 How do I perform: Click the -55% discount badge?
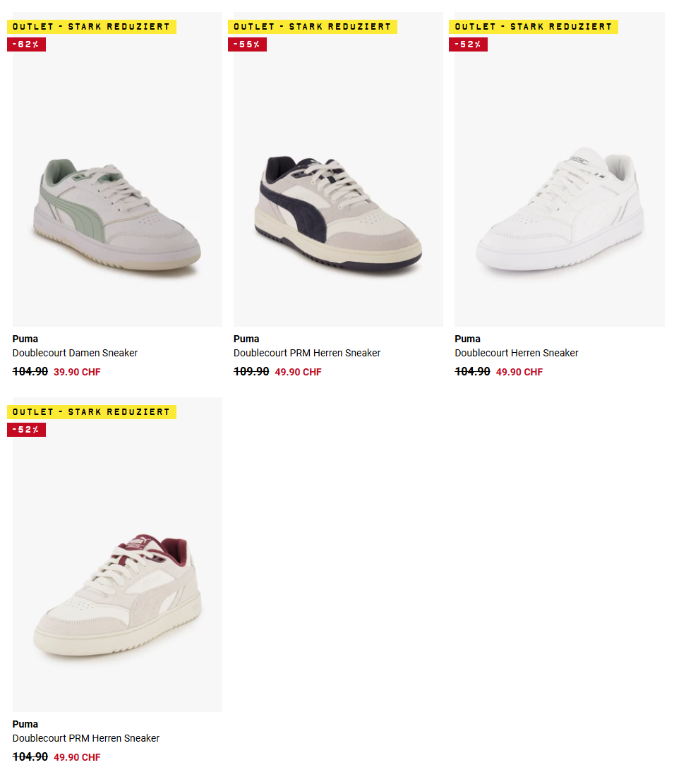coord(248,44)
